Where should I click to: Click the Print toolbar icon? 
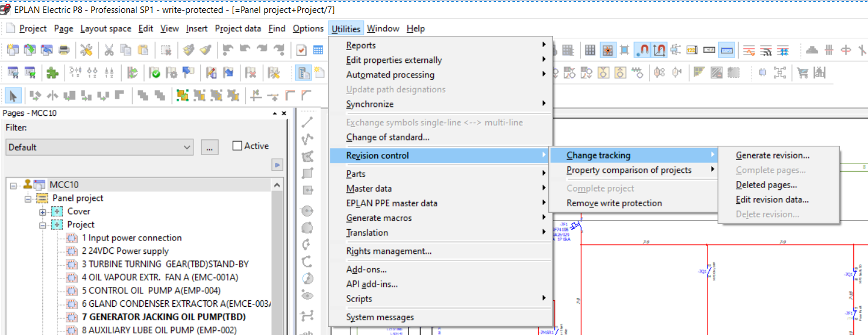(63, 50)
